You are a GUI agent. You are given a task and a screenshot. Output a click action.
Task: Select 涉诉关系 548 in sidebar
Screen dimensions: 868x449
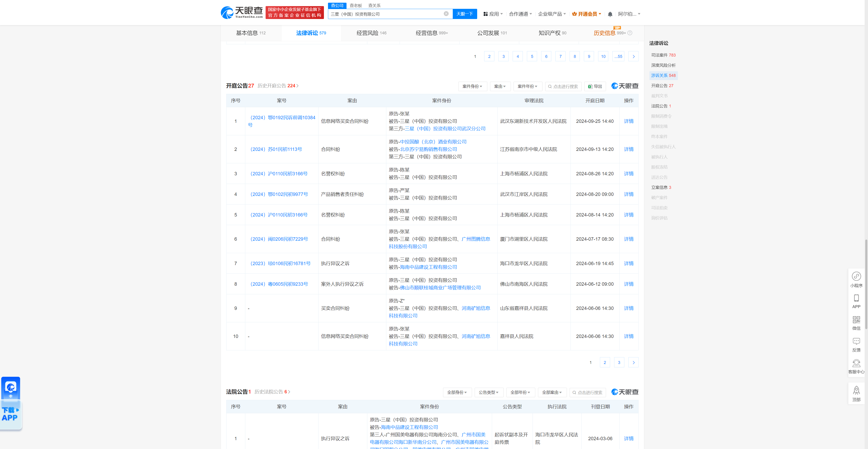663,75
